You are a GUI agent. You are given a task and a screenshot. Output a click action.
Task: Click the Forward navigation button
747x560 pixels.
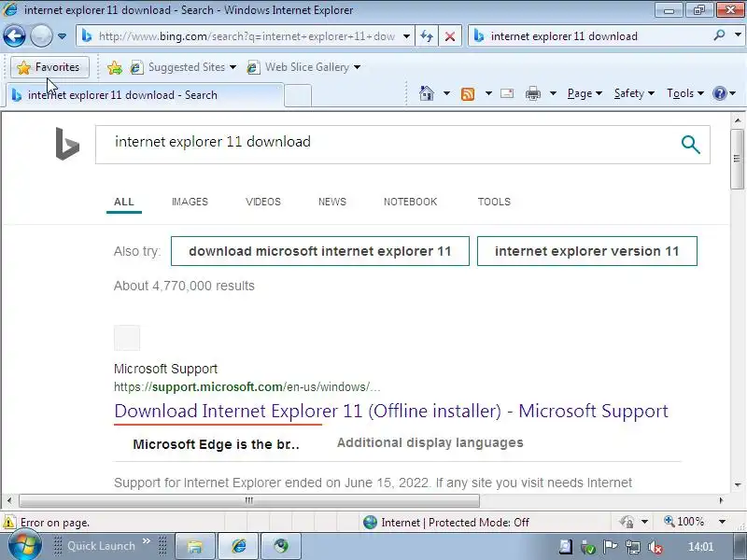click(x=41, y=35)
